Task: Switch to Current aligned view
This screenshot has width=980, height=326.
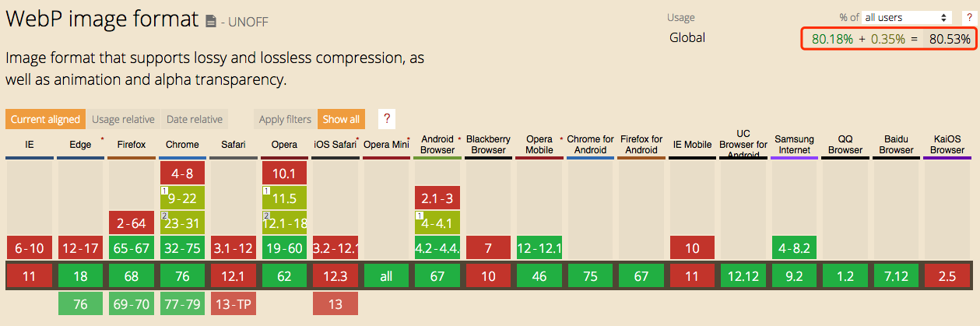Action: tap(45, 119)
